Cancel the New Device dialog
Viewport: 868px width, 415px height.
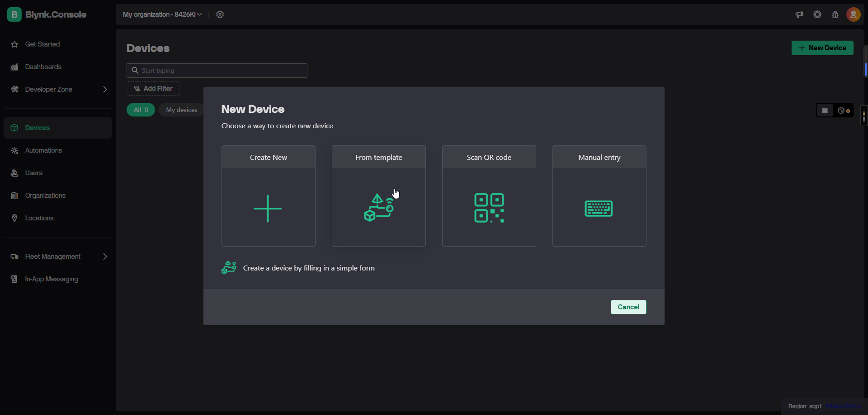[628, 307]
